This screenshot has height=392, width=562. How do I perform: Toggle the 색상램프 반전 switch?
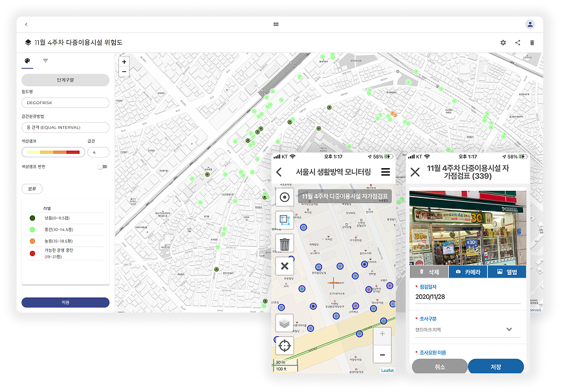102,167
